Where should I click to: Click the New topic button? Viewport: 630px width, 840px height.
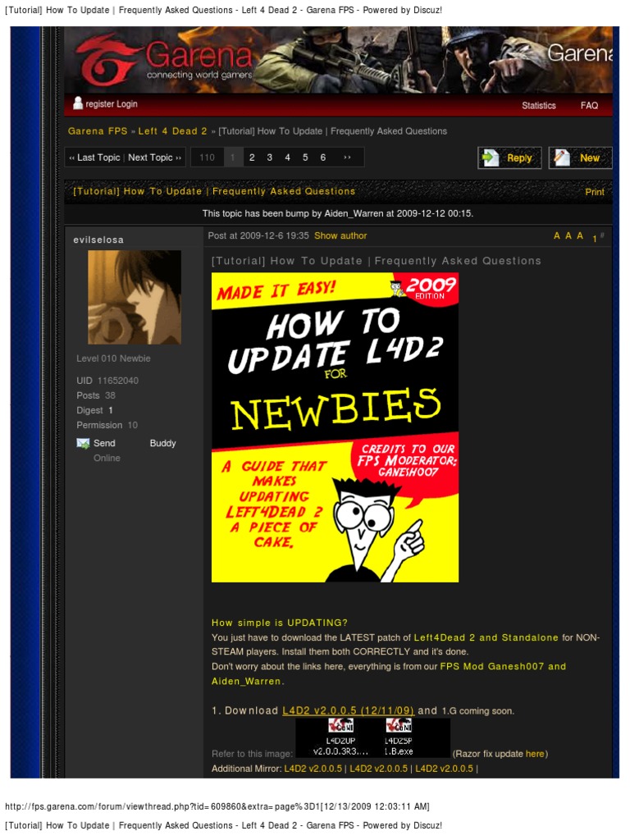[580, 158]
